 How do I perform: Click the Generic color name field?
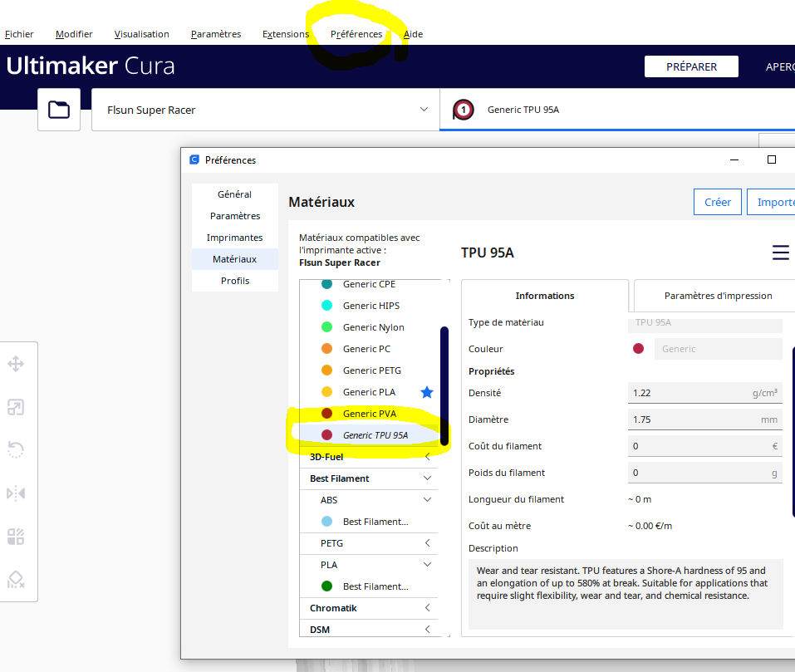[x=719, y=349]
